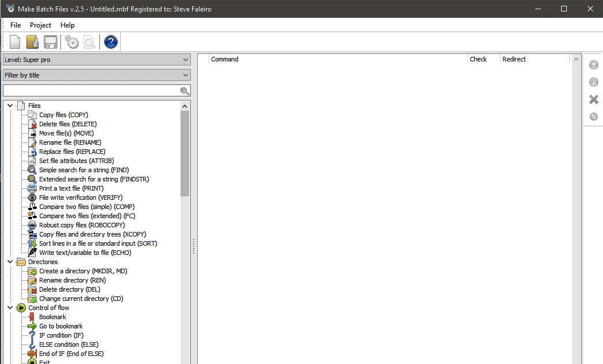
Task: Click the Redirect column header
Action: tap(535, 59)
